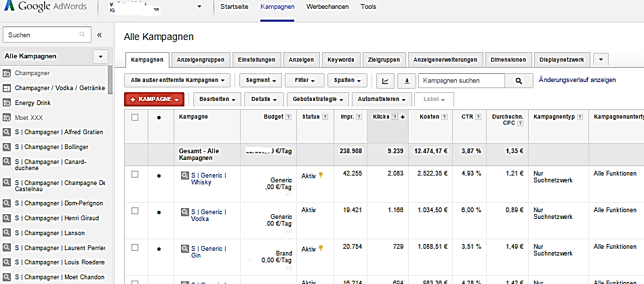Open Änderungsverlauf anzeigen link

tap(577, 80)
